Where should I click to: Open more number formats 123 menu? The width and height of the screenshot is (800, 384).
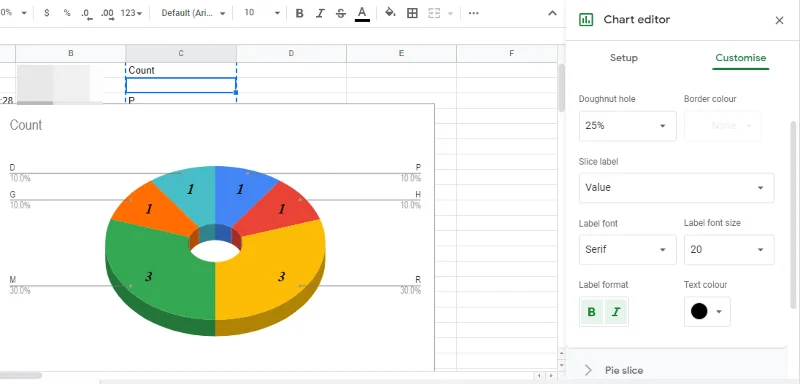(132, 13)
